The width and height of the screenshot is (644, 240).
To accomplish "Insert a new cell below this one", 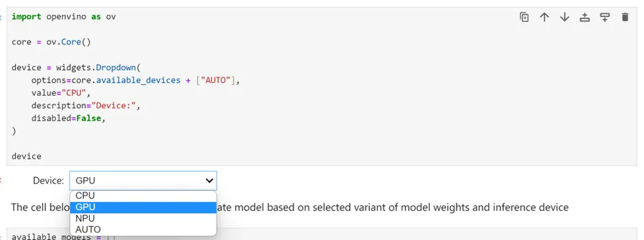I will pos(604,17).
